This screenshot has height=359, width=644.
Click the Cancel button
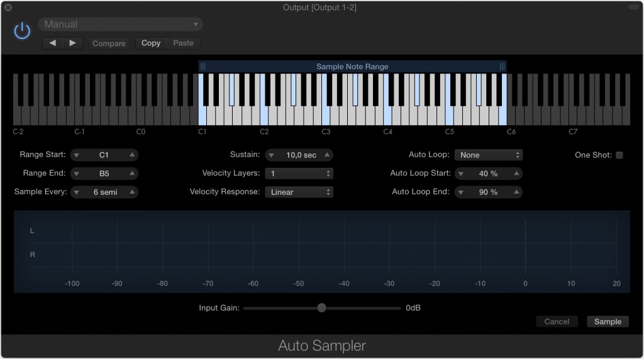pos(557,322)
